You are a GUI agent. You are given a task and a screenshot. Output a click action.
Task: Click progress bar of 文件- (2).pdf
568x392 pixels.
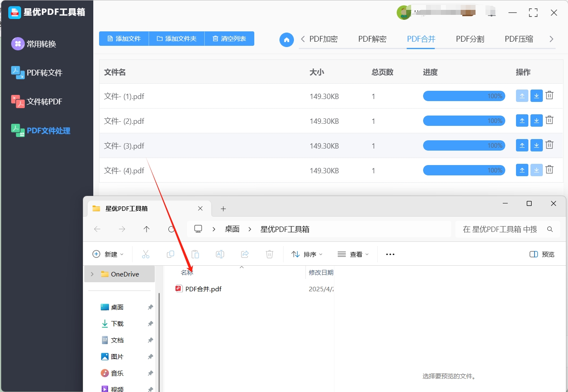[x=464, y=121]
